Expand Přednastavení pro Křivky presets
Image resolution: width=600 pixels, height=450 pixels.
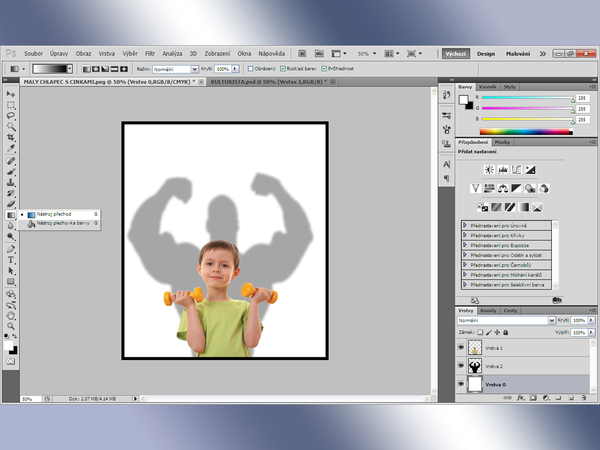tap(465, 235)
